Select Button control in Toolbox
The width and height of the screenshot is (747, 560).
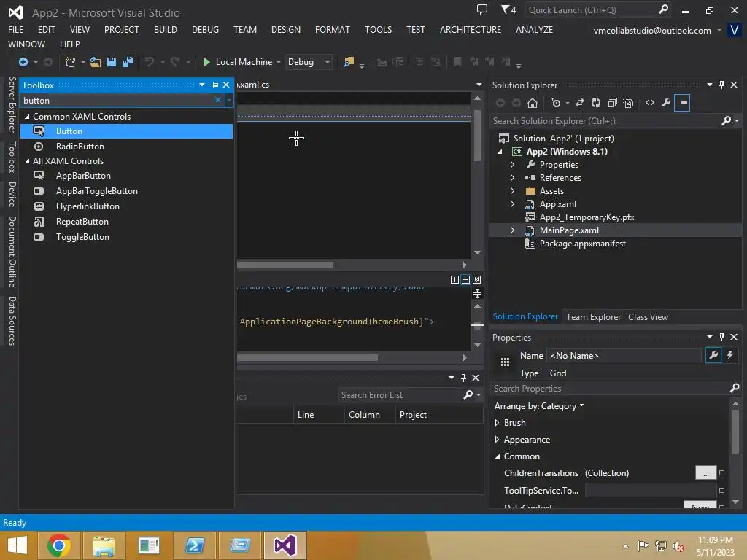pos(126,131)
